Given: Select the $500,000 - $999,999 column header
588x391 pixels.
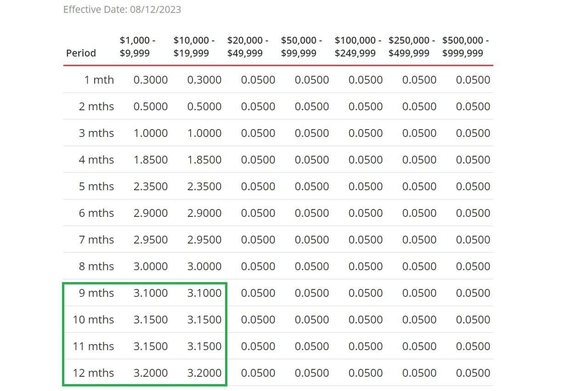Looking at the screenshot, I should [465, 46].
